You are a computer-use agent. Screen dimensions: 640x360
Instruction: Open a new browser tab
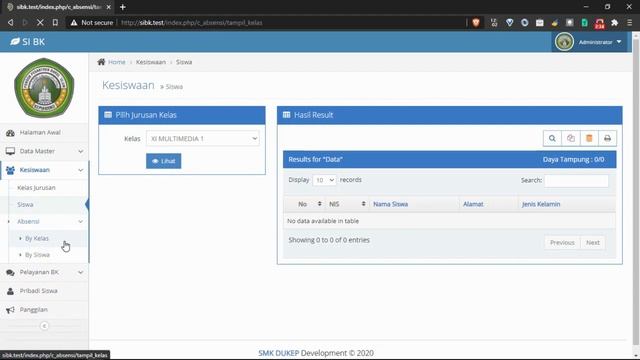(122, 7)
